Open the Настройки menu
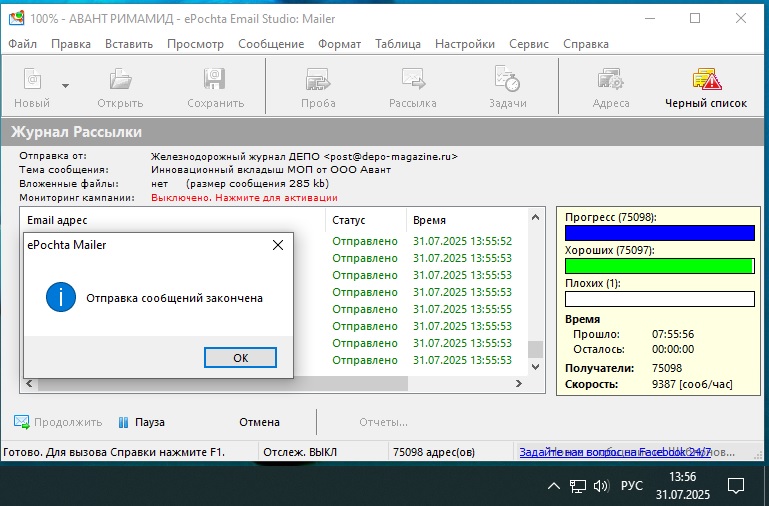The width and height of the screenshot is (769, 506). click(x=464, y=44)
